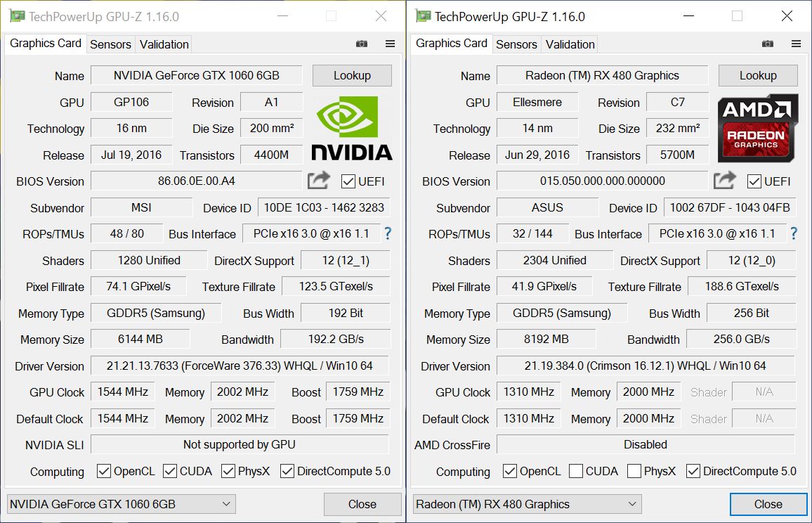The width and height of the screenshot is (812, 523).
Task: Click the Subvendor value ASUS
Action: (x=547, y=207)
